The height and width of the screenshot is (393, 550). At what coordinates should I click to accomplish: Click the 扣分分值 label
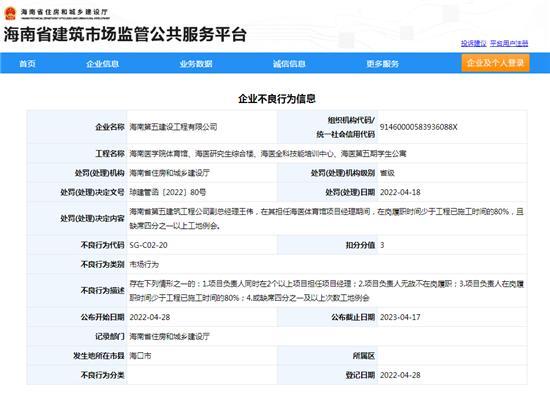[361, 245]
